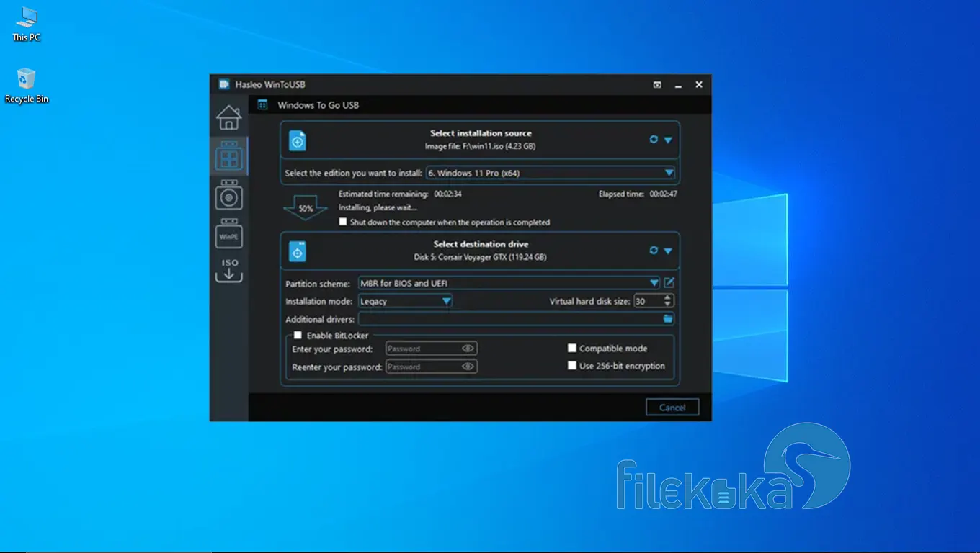980x553 pixels.
Task: Select the This PC desktop icon
Action: 27,24
